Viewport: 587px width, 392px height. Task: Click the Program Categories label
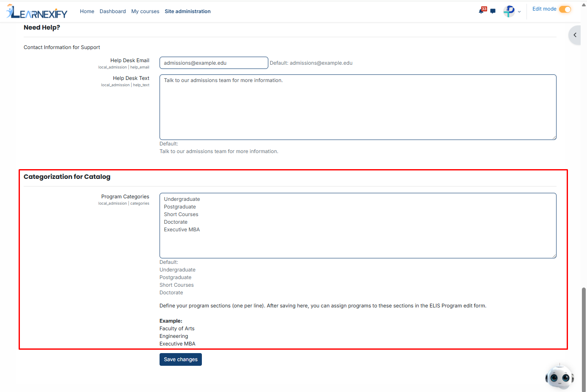coord(125,197)
